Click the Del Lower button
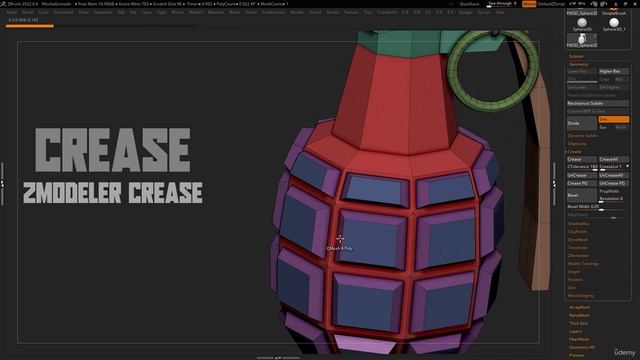This screenshot has width=640, height=360. [x=582, y=87]
